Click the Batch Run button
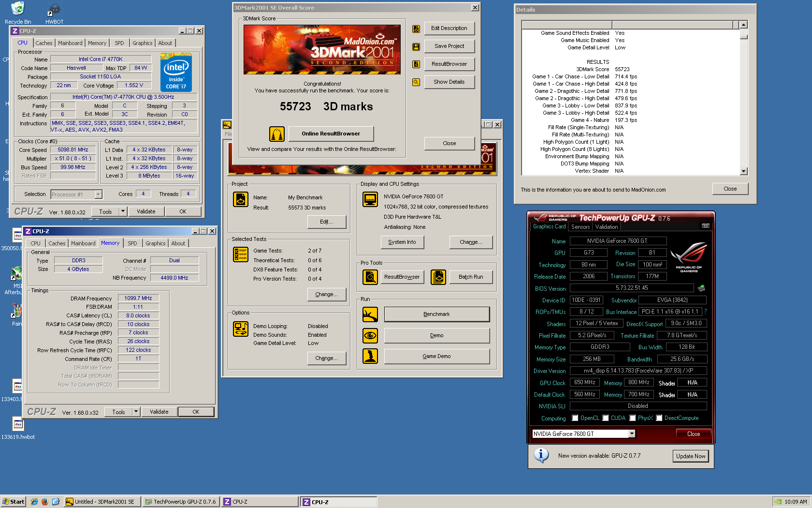This screenshot has width=812, height=508. [x=471, y=277]
